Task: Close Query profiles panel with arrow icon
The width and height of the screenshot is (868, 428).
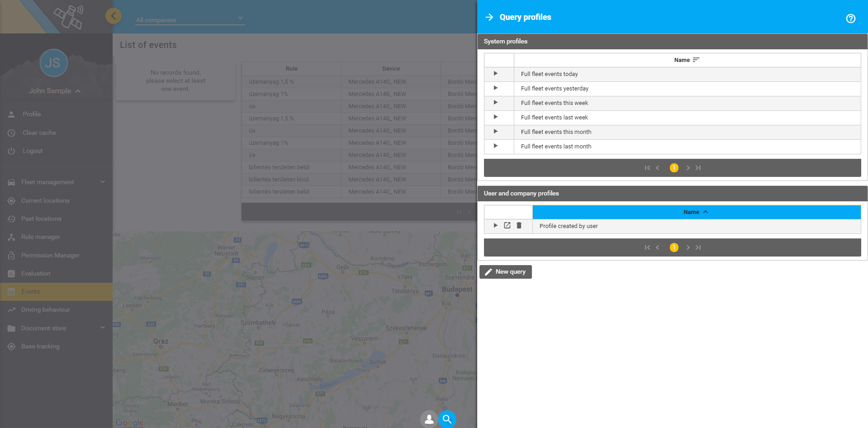Action: click(489, 17)
